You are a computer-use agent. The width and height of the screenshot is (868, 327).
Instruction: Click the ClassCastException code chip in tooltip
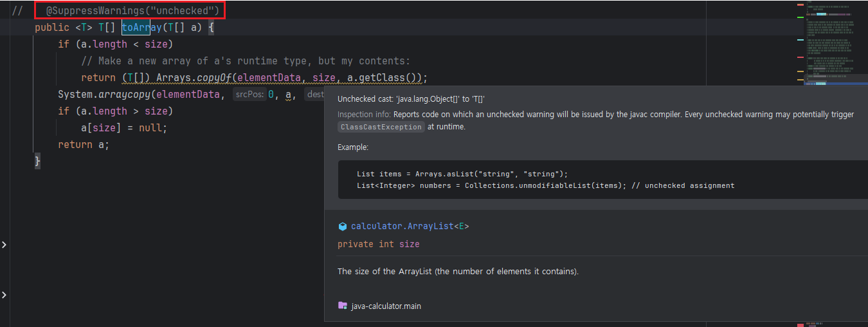point(381,127)
